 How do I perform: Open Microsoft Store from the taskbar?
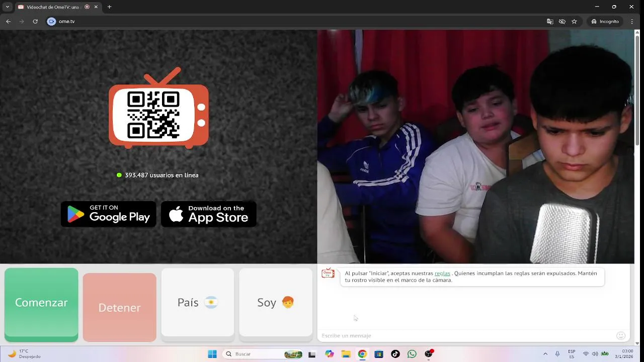[x=379, y=354]
